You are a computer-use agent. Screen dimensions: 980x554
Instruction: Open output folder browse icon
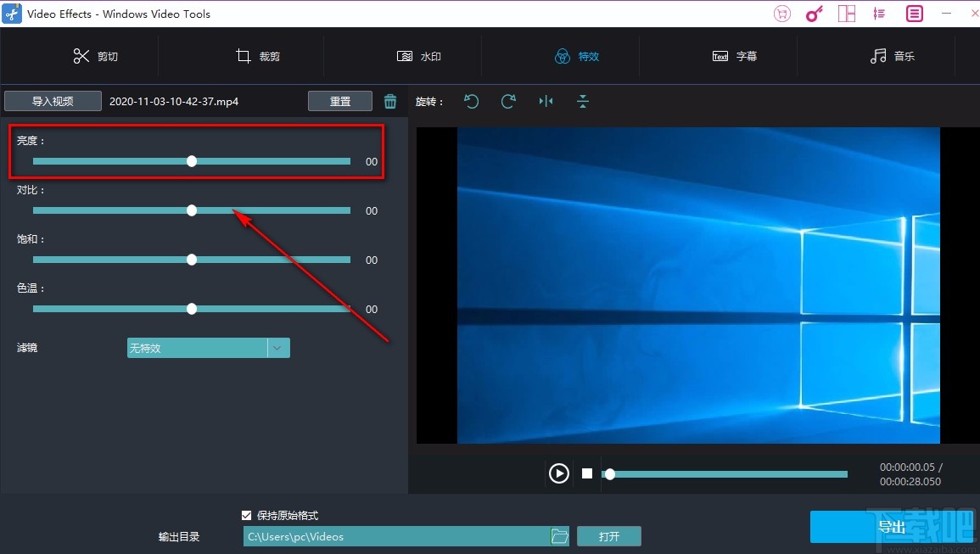(x=559, y=535)
